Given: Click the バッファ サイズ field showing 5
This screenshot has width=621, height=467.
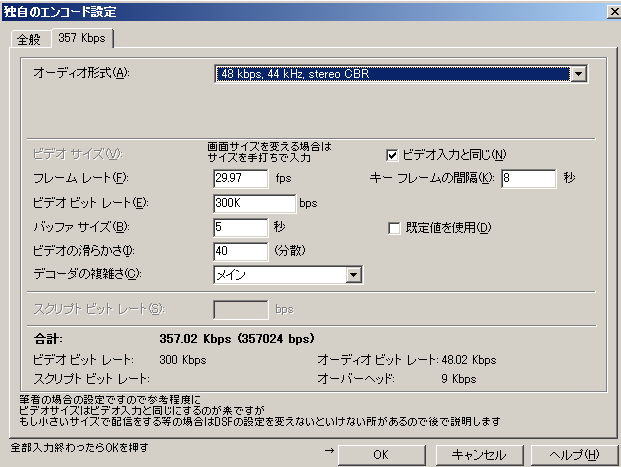Looking at the screenshot, I should 240,227.
